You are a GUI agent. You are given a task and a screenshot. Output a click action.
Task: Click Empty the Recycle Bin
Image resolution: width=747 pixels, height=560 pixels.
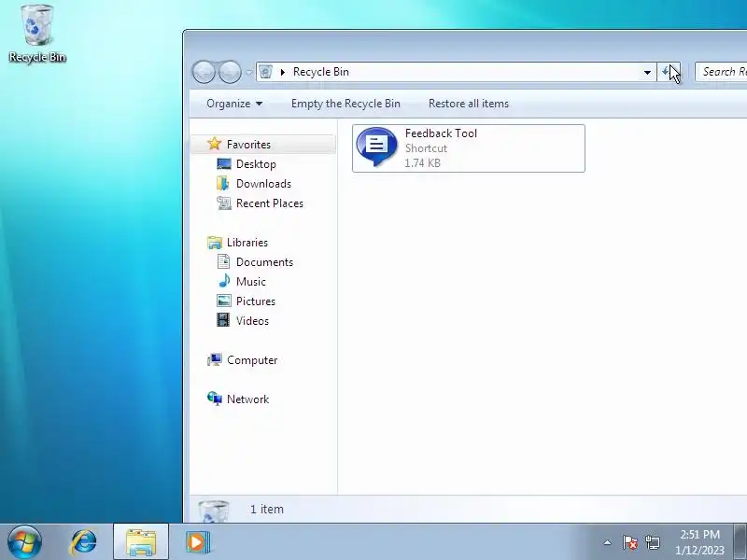click(x=345, y=104)
